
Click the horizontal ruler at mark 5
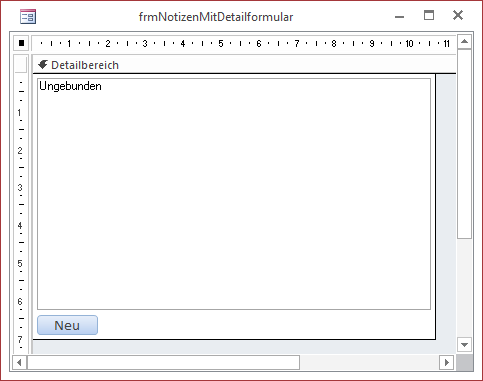pyautogui.click(x=221, y=43)
